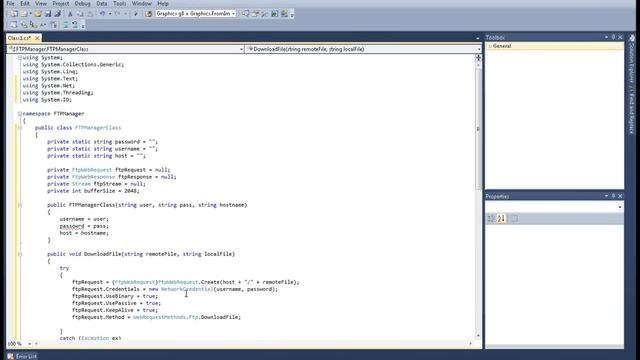Click the green Start Page toolbar icon

click(x=274, y=14)
